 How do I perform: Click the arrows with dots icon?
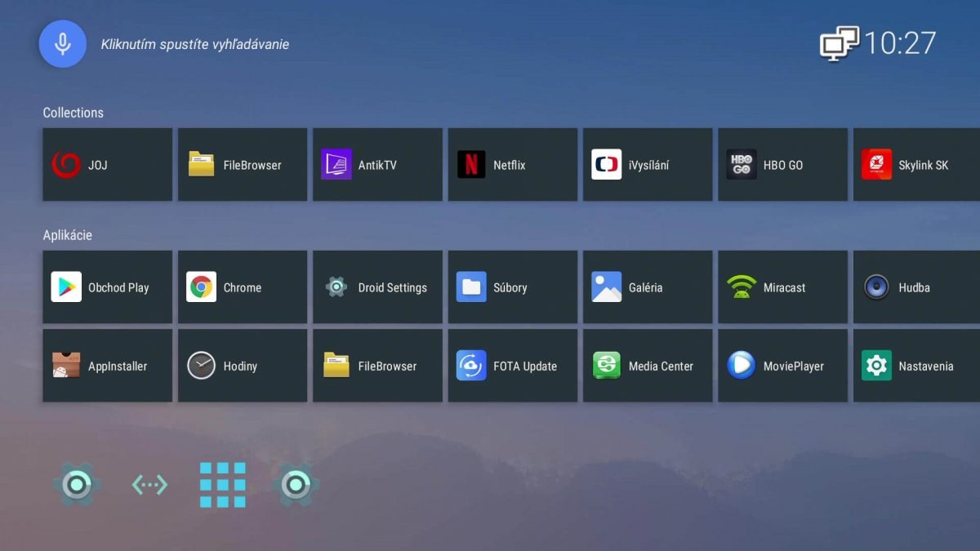tap(149, 485)
